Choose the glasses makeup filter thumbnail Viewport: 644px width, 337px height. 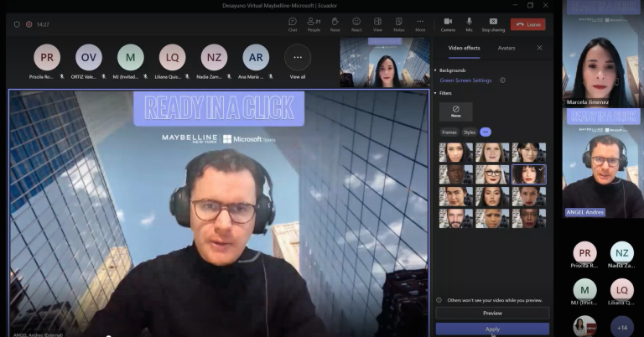pyautogui.click(x=492, y=174)
